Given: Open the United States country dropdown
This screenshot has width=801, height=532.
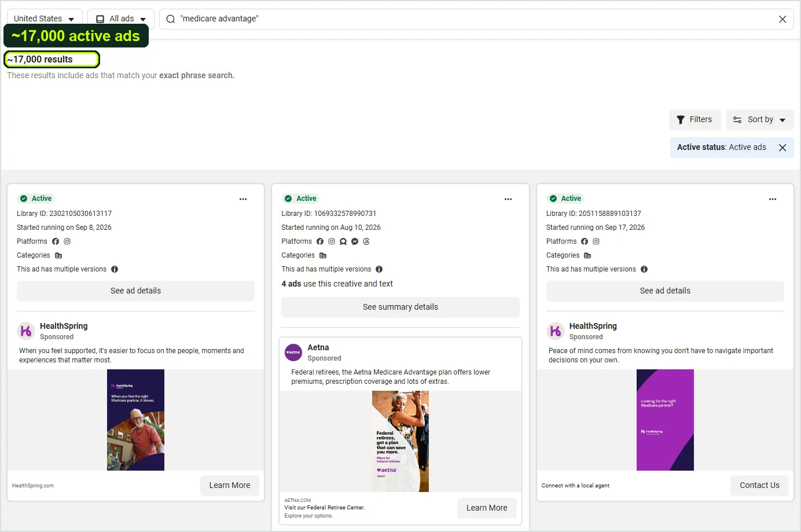Looking at the screenshot, I should (45, 19).
